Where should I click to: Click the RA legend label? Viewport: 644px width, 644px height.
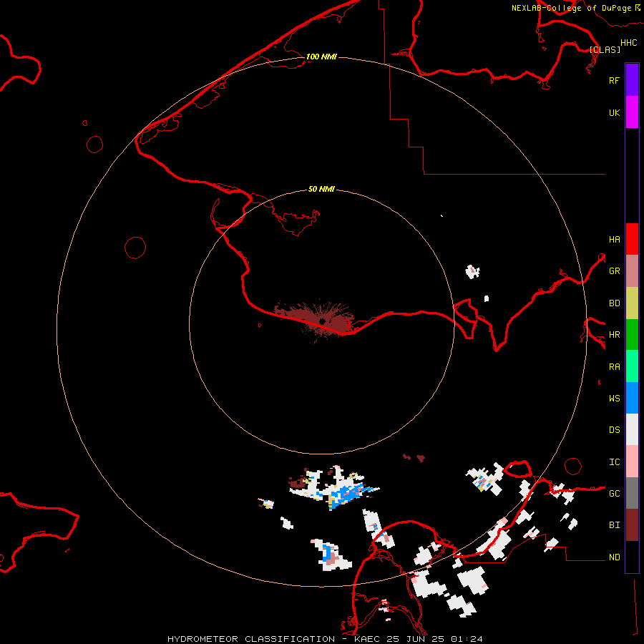coord(614,367)
